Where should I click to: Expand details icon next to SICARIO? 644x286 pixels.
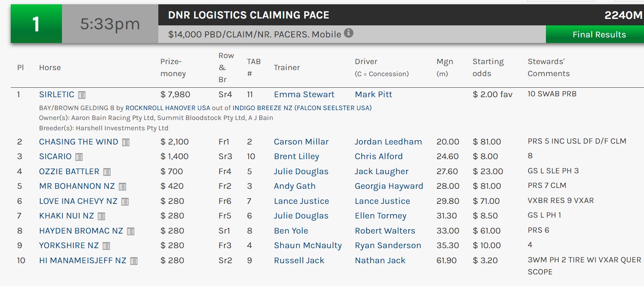tap(79, 157)
